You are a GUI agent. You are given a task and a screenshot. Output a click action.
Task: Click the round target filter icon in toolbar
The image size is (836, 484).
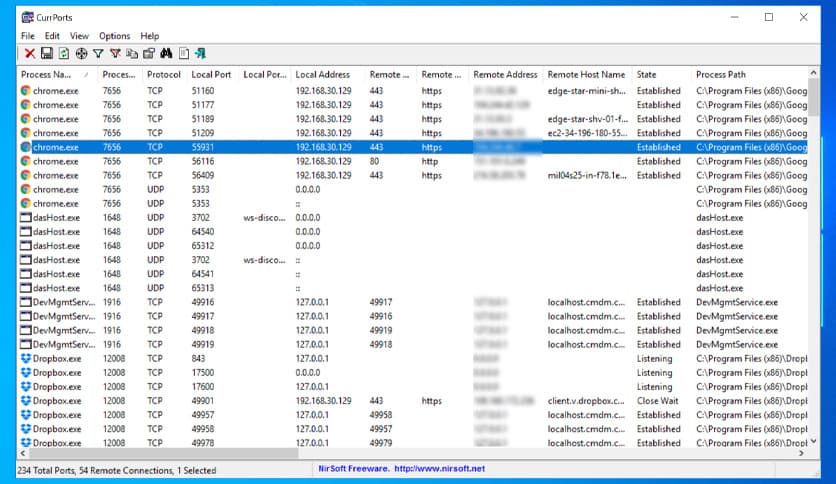point(81,53)
